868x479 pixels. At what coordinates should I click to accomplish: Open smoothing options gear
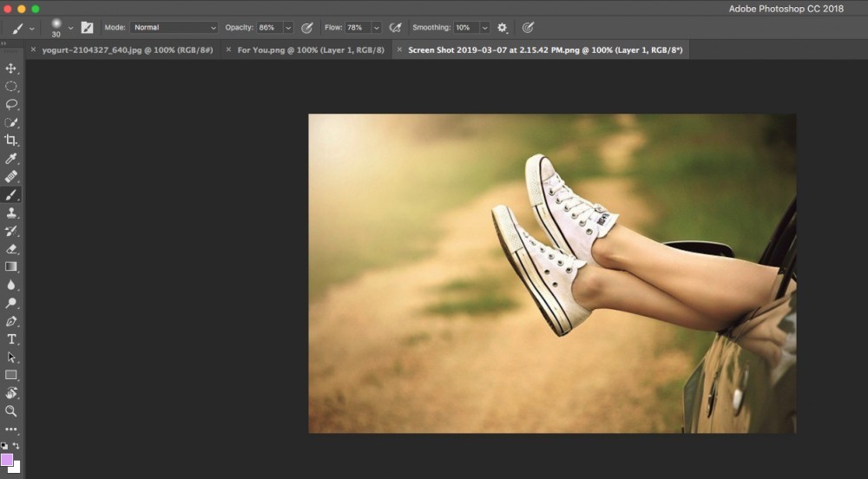pos(502,28)
